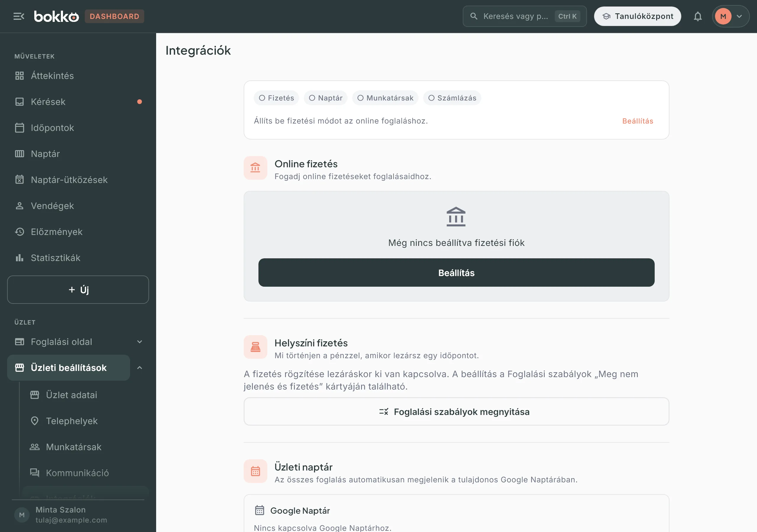The height and width of the screenshot is (532, 757).
Task: Click the Google Naptár calendar icon
Action: coord(259,510)
